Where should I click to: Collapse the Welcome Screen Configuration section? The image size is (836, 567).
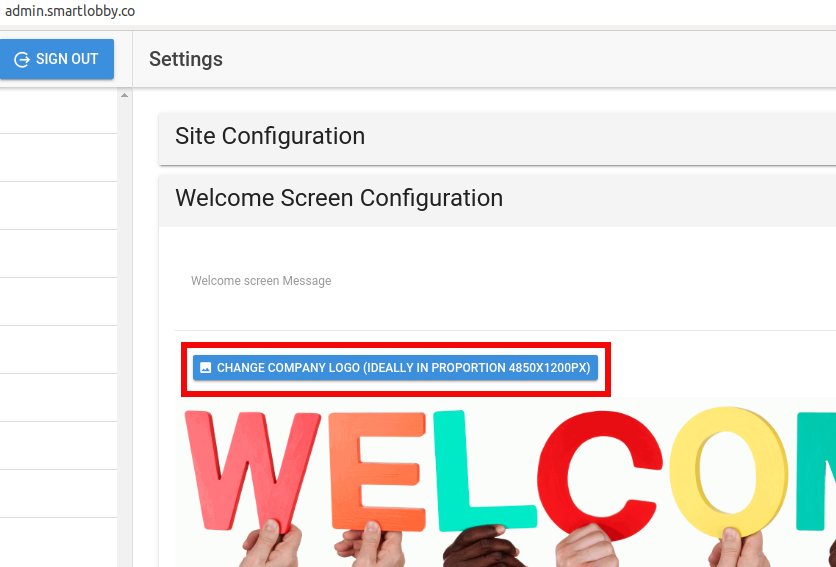497,198
